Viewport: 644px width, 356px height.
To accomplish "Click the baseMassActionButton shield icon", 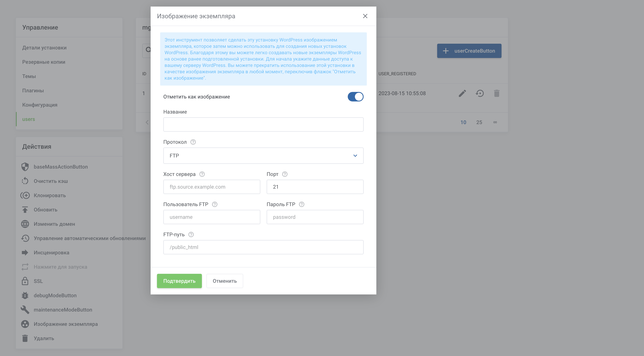I will coord(25,167).
